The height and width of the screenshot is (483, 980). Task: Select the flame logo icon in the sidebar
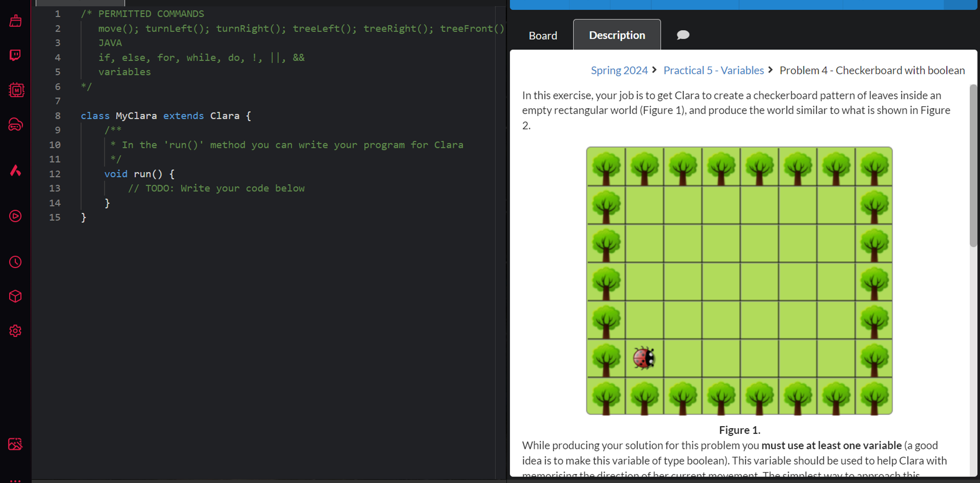pyautogui.click(x=15, y=171)
